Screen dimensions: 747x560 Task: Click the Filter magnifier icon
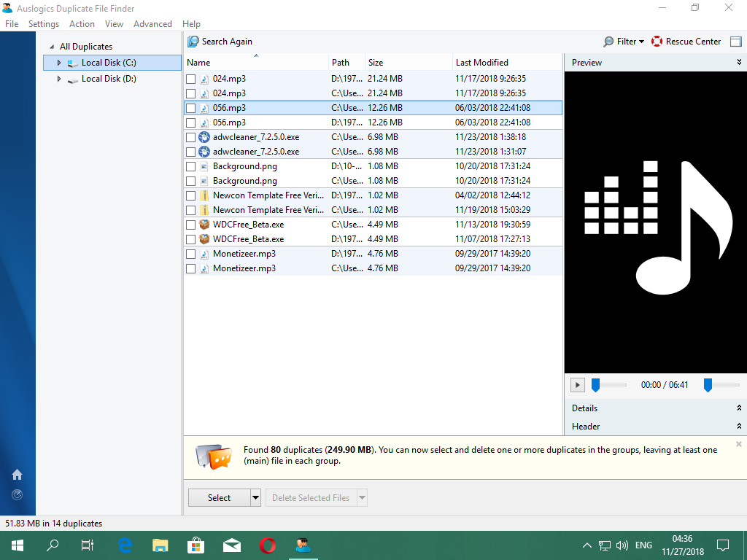[608, 42]
